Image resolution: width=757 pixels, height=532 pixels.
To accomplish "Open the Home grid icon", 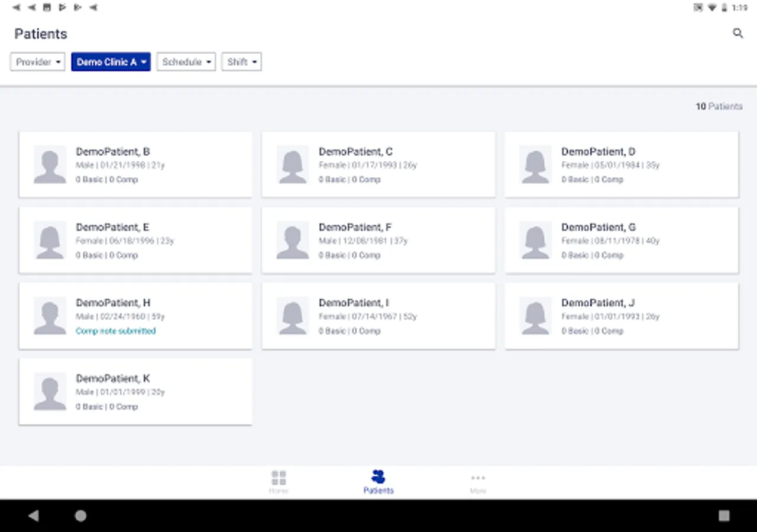I will (279, 478).
